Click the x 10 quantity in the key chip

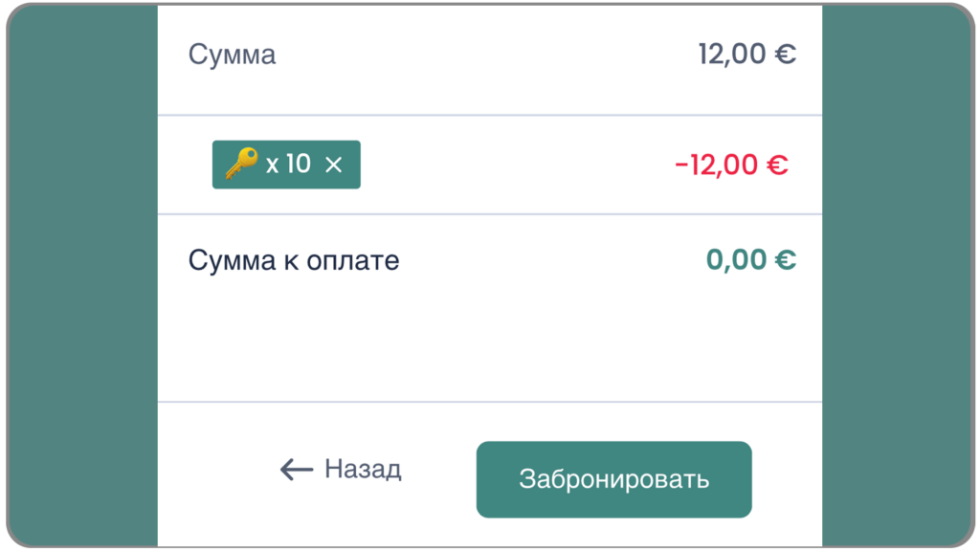288,164
